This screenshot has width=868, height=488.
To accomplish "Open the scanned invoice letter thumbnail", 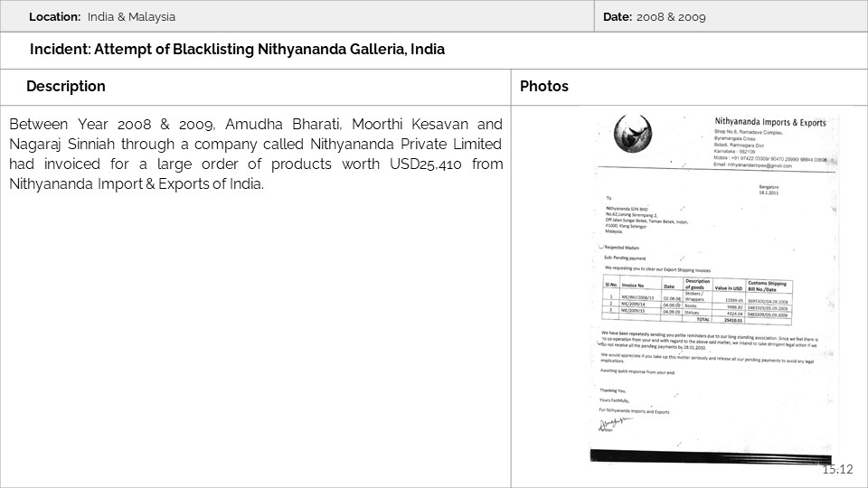I will tap(714, 287).
